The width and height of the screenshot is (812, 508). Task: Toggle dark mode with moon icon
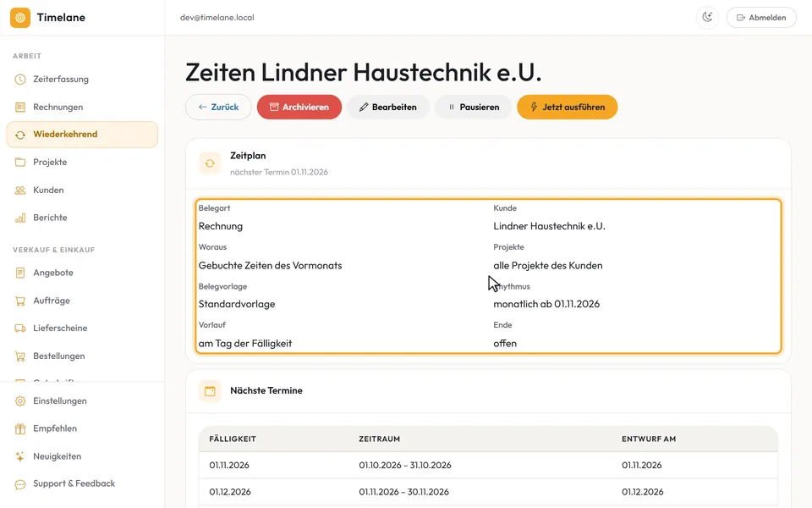pos(707,18)
